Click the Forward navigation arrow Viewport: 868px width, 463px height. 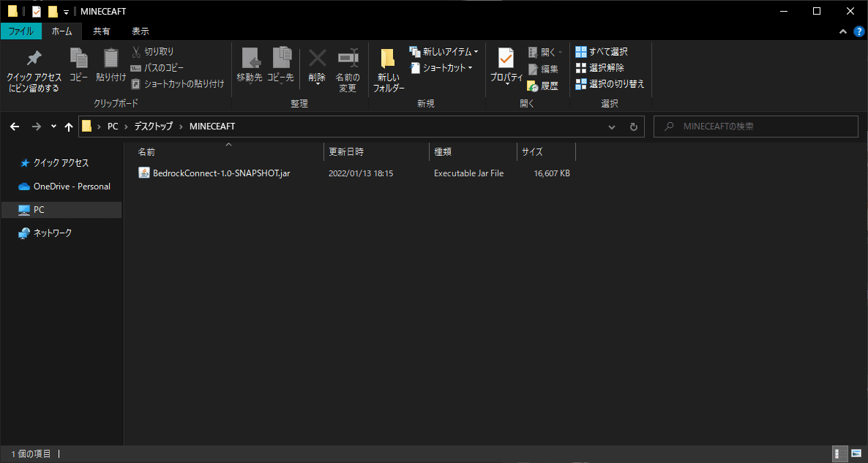pos(37,127)
